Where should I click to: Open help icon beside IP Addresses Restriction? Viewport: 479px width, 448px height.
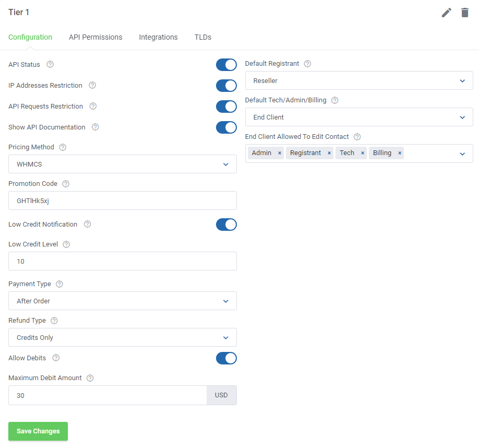(x=92, y=85)
